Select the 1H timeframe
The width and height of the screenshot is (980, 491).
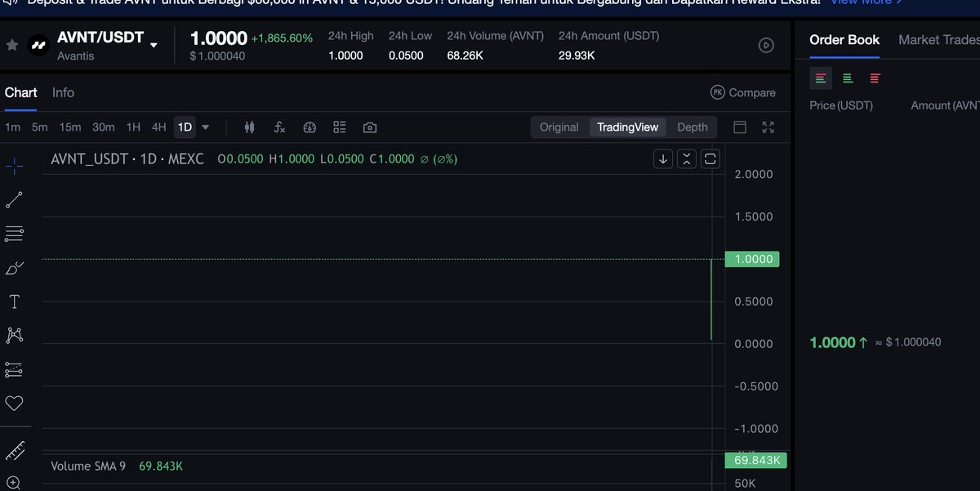click(133, 127)
